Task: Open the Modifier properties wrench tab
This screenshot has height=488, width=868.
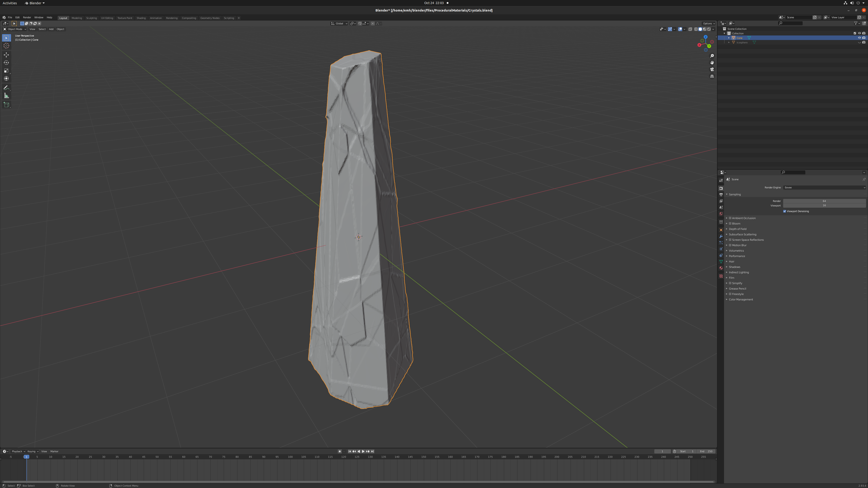Action: 721,236
